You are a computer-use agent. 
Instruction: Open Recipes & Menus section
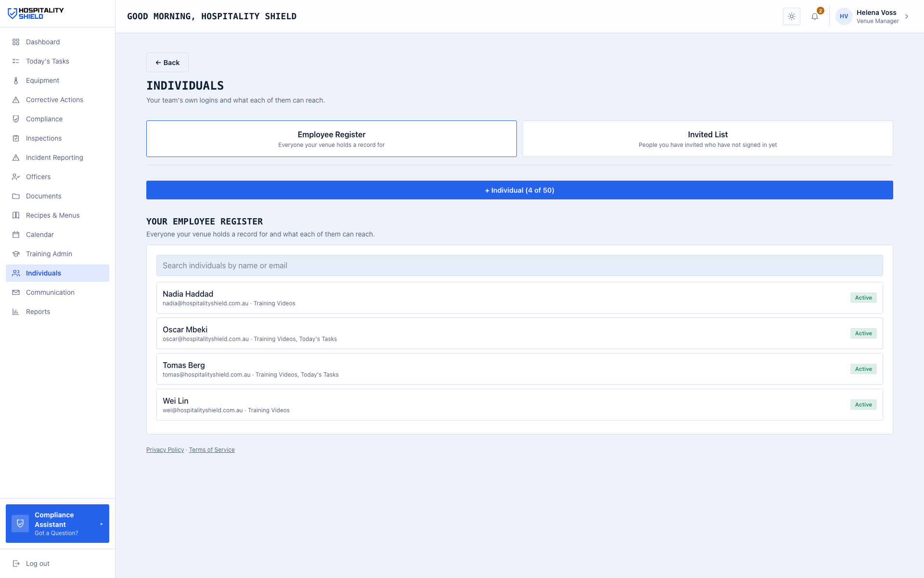(57, 215)
